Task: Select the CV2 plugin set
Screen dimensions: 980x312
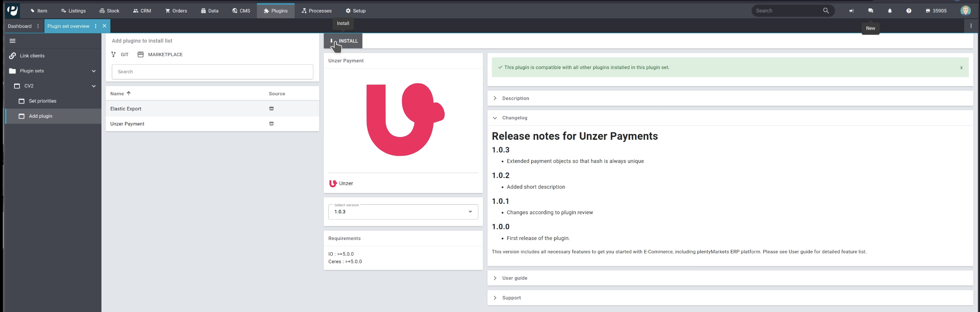Action: tap(29, 86)
